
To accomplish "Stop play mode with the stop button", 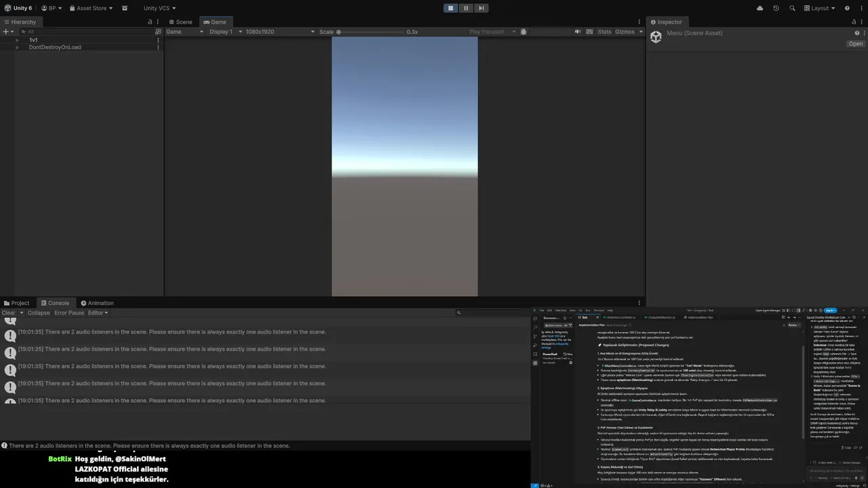I will 451,8.
